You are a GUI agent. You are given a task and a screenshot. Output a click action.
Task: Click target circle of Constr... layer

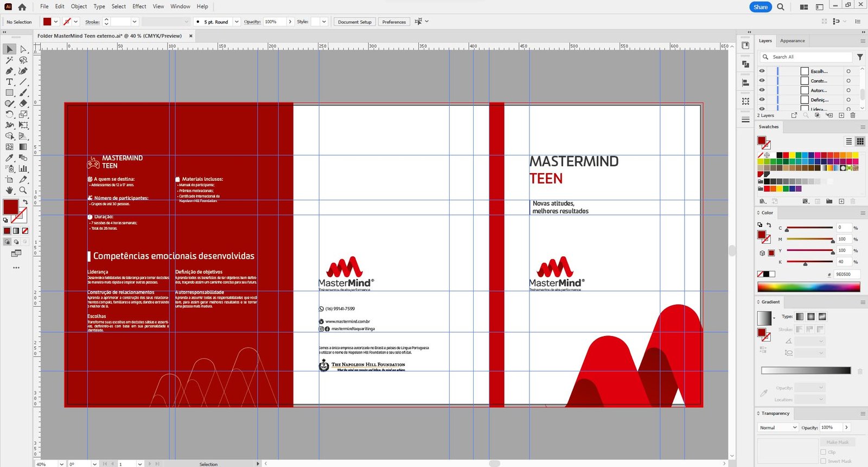pos(848,80)
